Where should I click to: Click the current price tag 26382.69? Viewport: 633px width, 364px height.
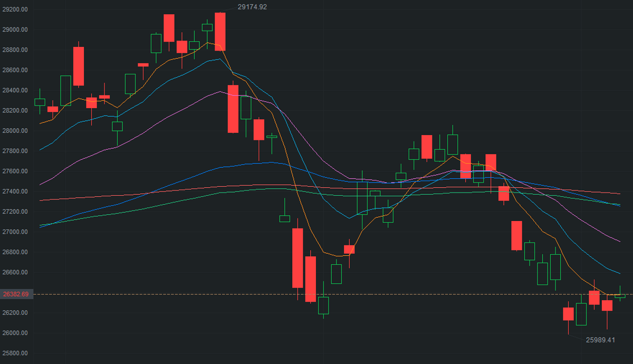[x=16, y=294]
